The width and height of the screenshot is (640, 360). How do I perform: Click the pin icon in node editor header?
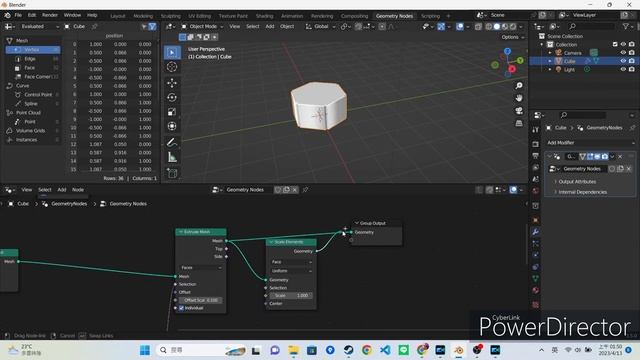click(x=305, y=190)
